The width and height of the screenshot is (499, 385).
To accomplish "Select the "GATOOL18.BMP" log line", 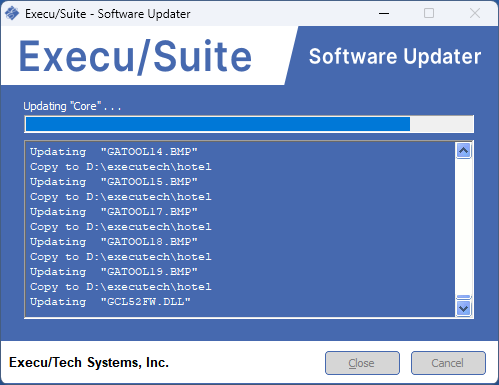I will [x=114, y=242].
